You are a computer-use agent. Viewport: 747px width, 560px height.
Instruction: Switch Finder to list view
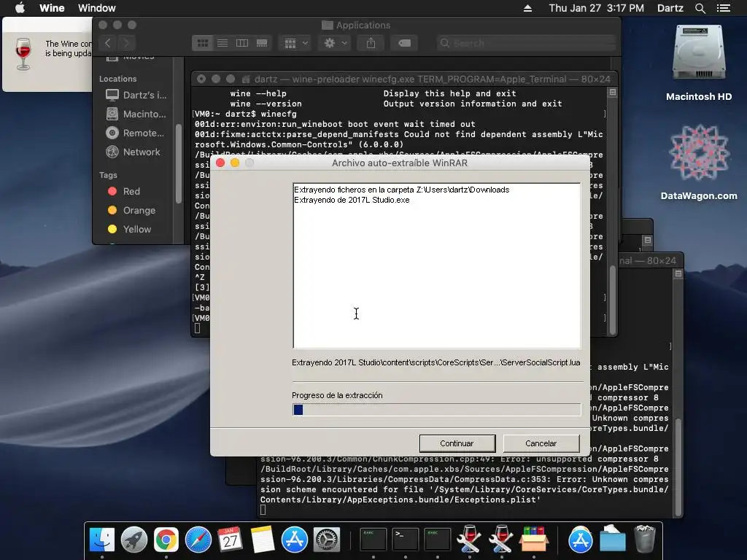pos(222,43)
